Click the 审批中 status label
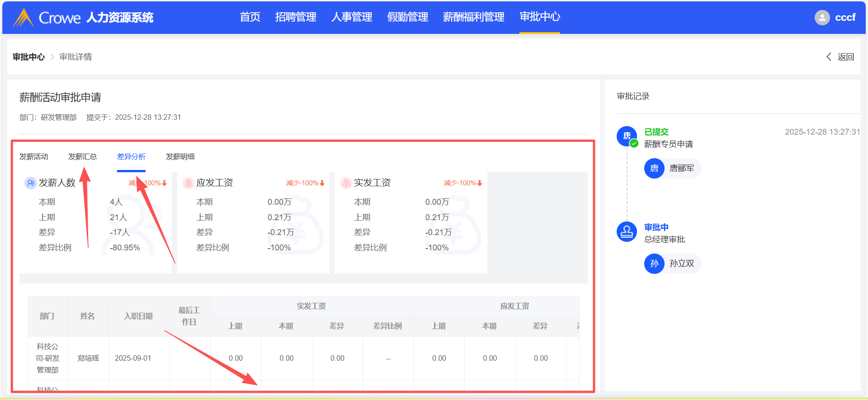868x400 pixels. point(656,227)
